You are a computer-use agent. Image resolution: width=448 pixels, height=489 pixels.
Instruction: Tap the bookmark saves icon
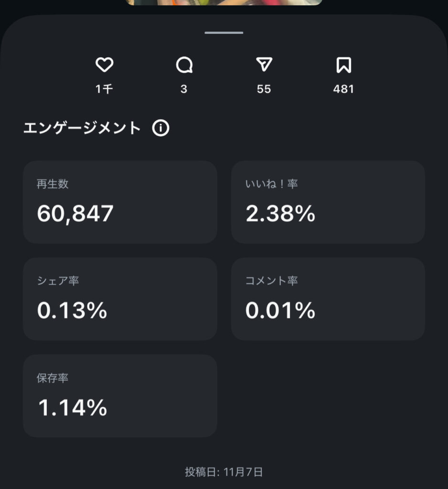coord(343,65)
